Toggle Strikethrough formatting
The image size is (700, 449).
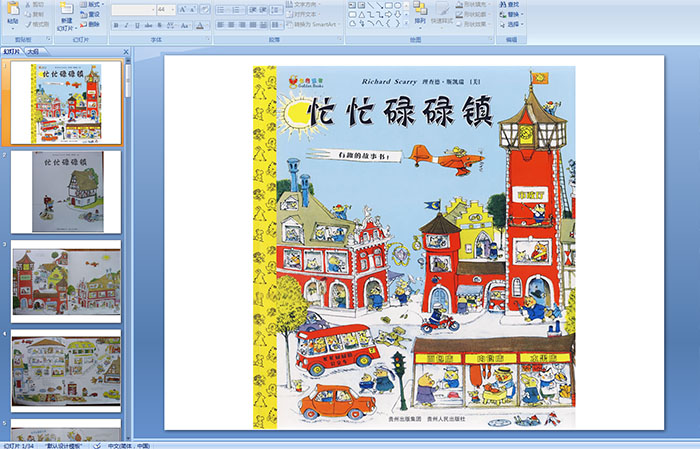(149, 25)
